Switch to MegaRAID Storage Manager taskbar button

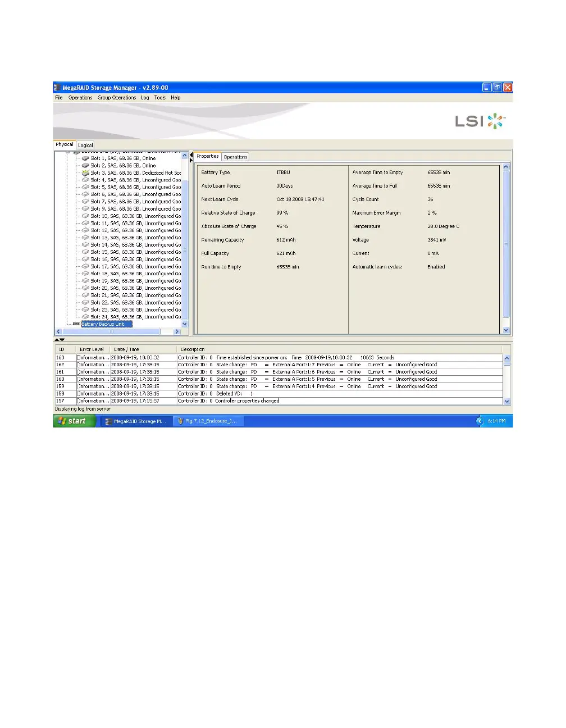pos(136,421)
